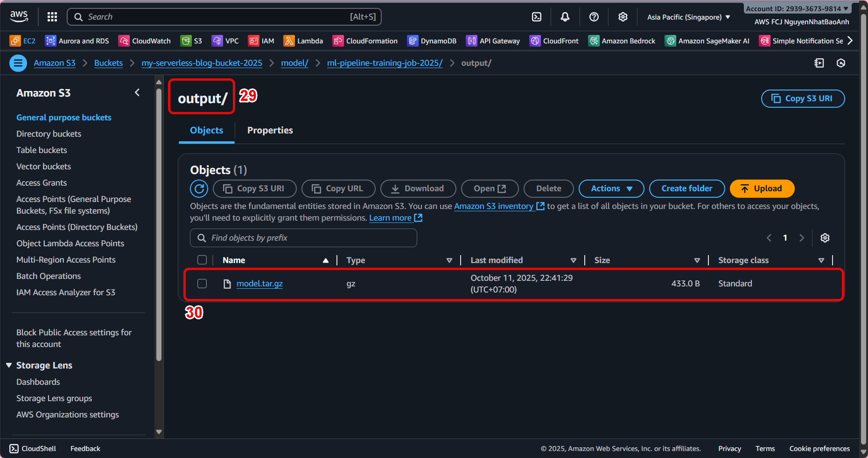868x458 pixels.
Task: Switch to the Objects tab
Action: pos(207,130)
